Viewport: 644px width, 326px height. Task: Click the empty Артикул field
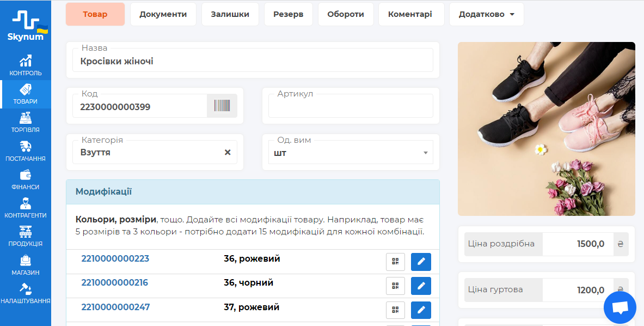pos(351,106)
